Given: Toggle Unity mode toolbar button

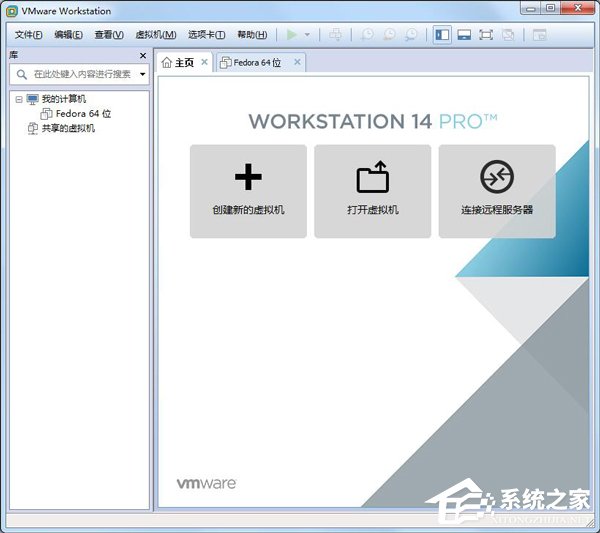Looking at the screenshot, I should pos(508,35).
